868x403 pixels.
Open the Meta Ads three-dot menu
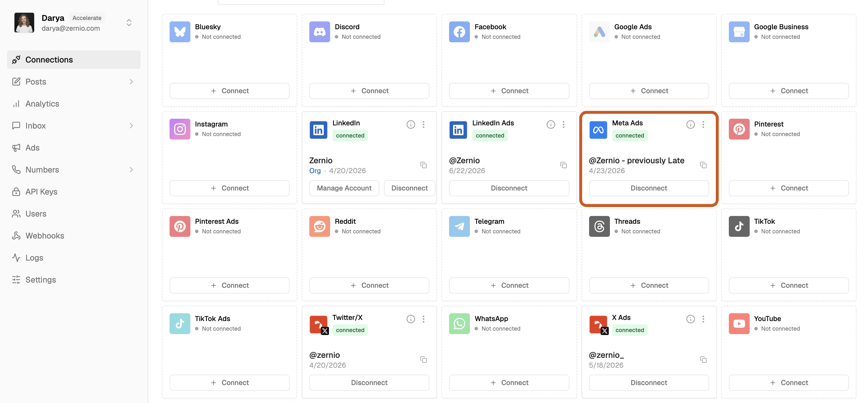click(703, 124)
